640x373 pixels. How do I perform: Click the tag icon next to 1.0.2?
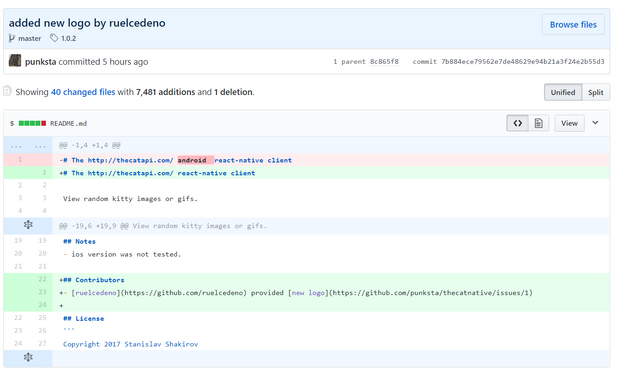(x=54, y=38)
